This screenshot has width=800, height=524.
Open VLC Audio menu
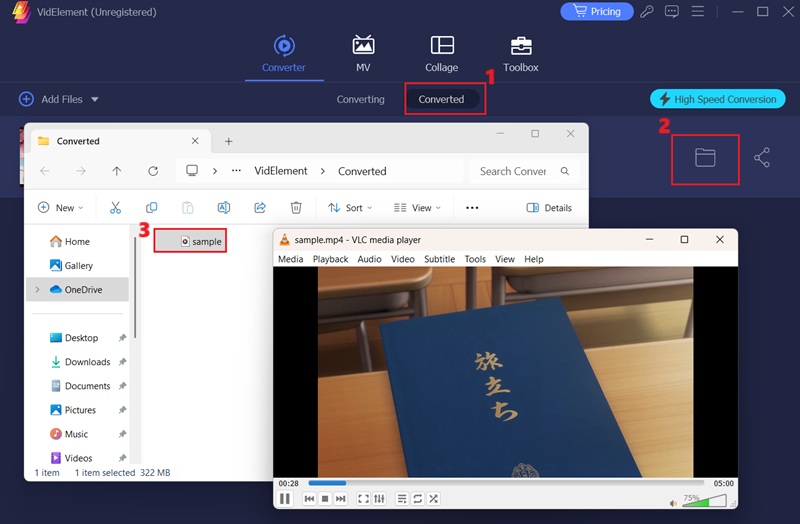369,259
